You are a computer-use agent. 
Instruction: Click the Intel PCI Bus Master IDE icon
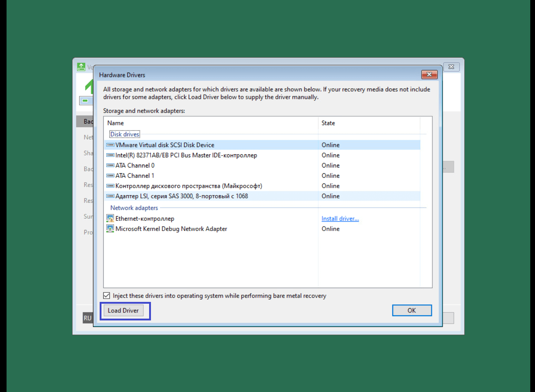tap(110, 155)
